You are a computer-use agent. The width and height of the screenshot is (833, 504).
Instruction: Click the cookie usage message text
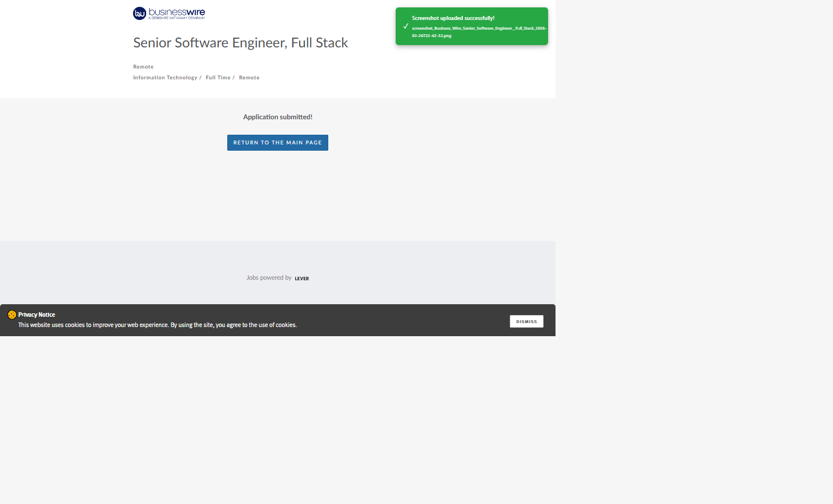point(157,325)
